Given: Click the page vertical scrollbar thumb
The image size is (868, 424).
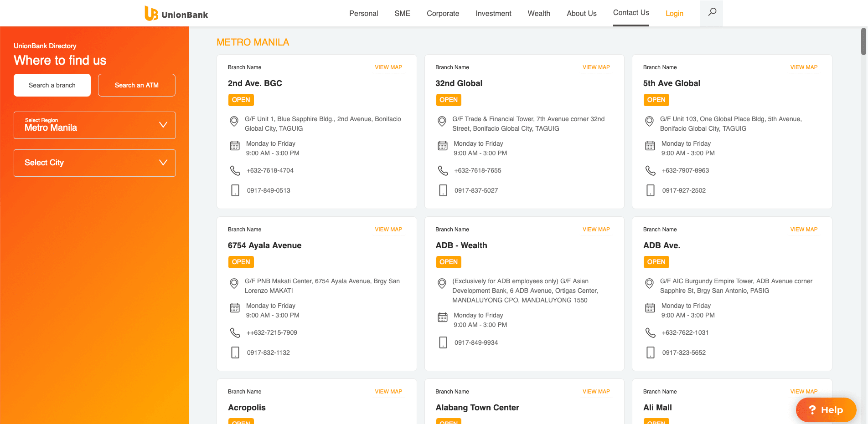Looking at the screenshot, I should pyautogui.click(x=863, y=41).
